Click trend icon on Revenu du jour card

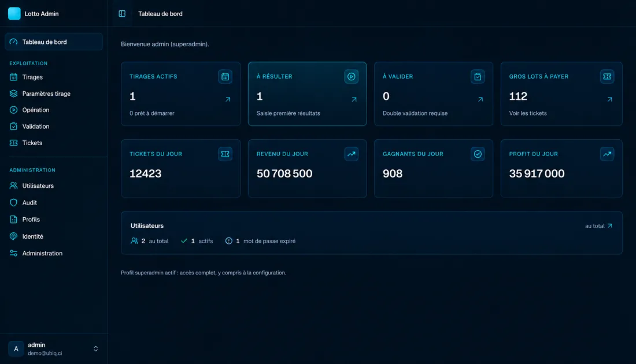pos(352,154)
